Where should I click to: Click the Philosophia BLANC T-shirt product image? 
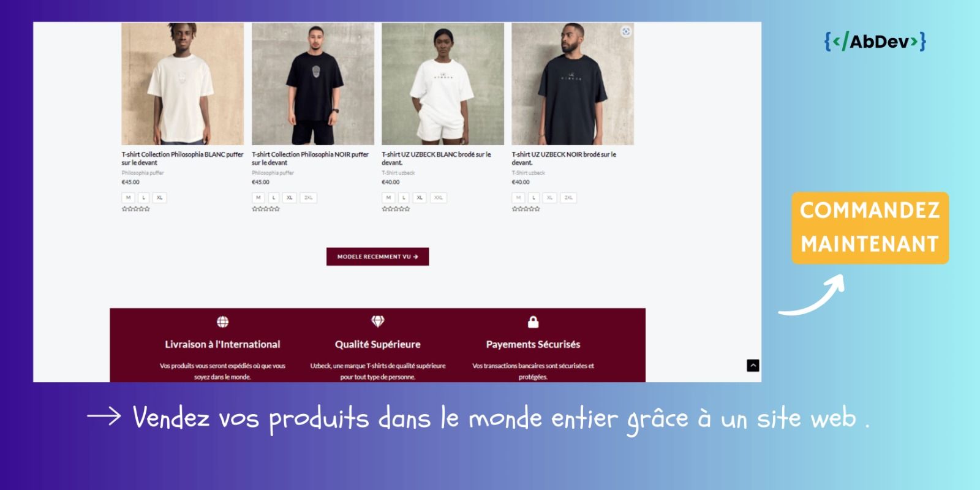[x=183, y=84]
